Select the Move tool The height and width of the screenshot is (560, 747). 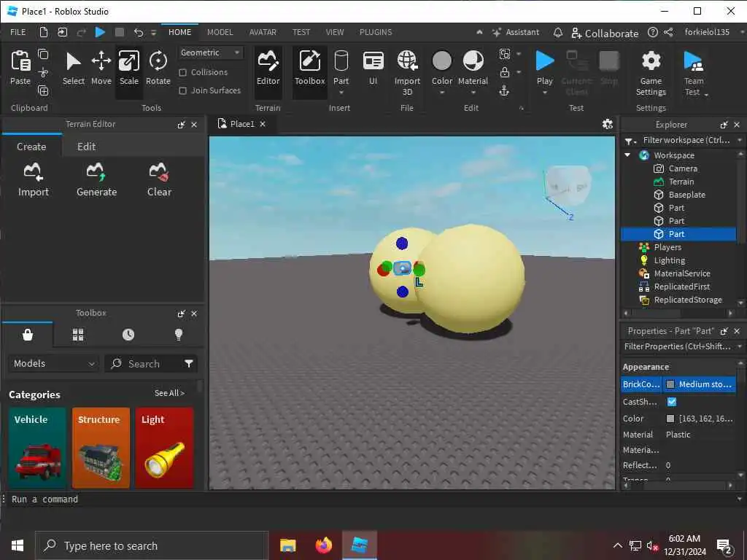[x=101, y=68]
